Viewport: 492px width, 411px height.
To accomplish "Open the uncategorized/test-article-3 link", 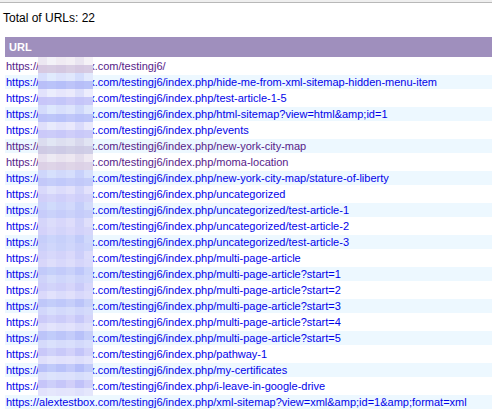I will pos(177,242).
